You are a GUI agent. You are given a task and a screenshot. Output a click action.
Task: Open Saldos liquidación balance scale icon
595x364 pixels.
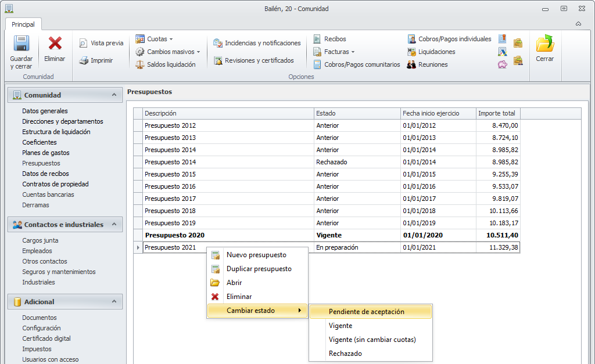point(139,64)
